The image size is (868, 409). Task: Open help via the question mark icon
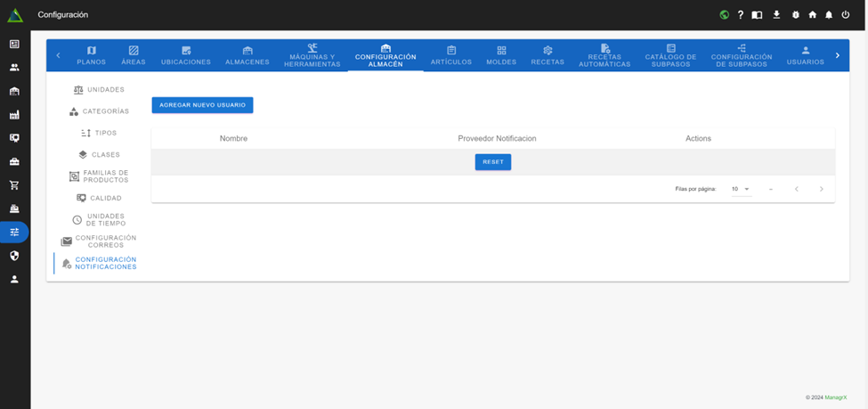click(x=740, y=15)
